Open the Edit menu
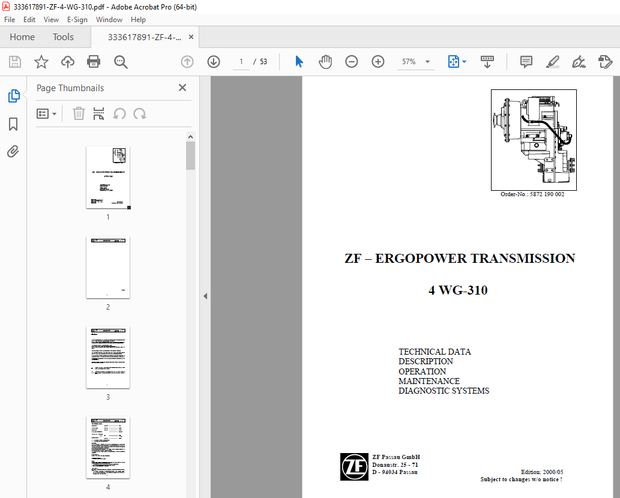This screenshot has width=620, height=498. coord(29,19)
